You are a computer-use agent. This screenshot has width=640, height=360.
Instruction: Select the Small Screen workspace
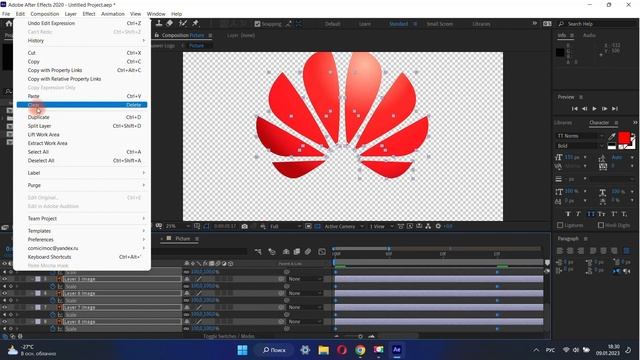440,24
